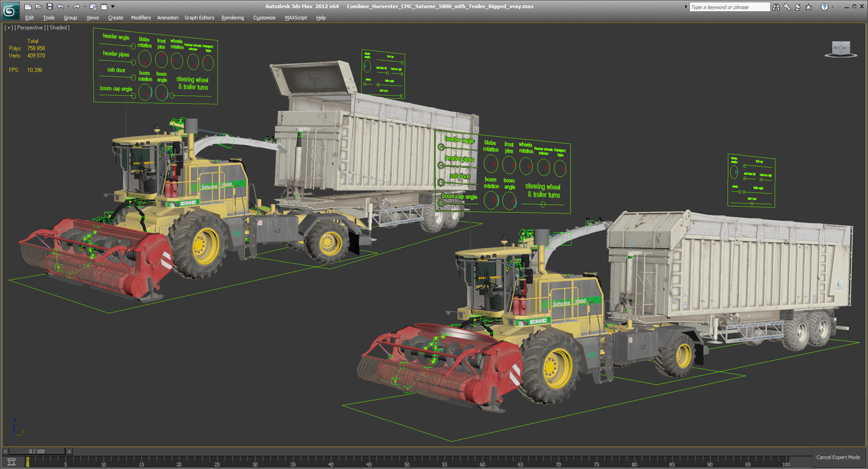Click frame 50 on the timeline track

click(406, 461)
